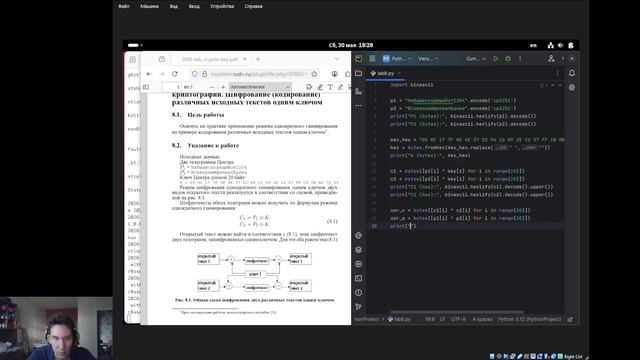Open the PyCharm main menu icon
Viewport: 640px width, 360px height.
(x=372, y=59)
